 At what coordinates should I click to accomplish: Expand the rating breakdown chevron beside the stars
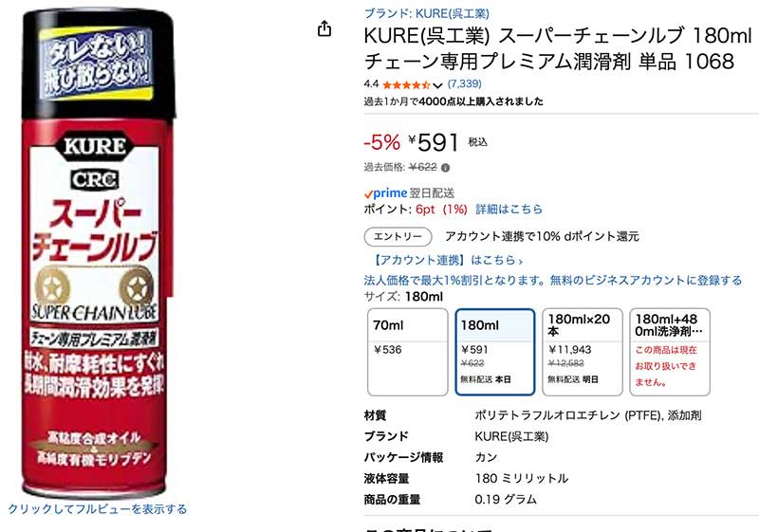click(x=437, y=85)
